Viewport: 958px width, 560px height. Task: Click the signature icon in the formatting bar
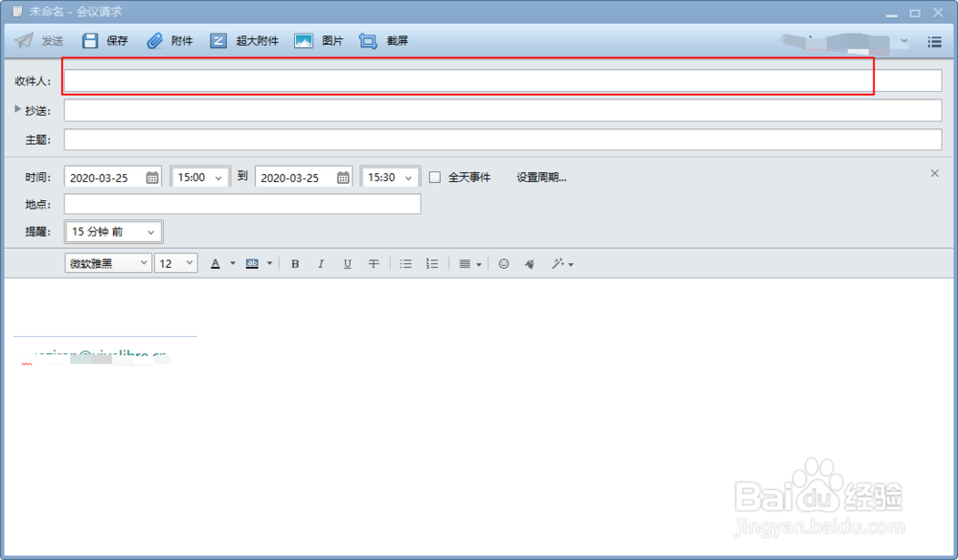coord(529,263)
